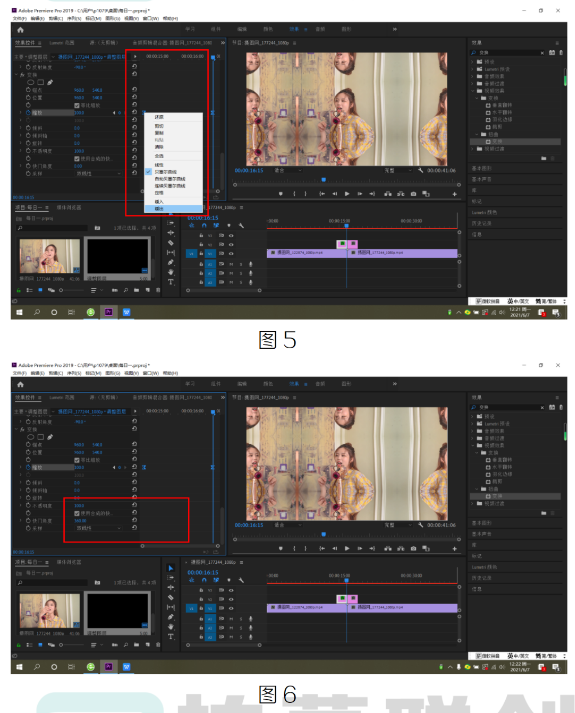The height and width of the screenshot is (713, 575).
Task: Click the timeline playhead marker in Figure 6
Action: tap(346, 580)
